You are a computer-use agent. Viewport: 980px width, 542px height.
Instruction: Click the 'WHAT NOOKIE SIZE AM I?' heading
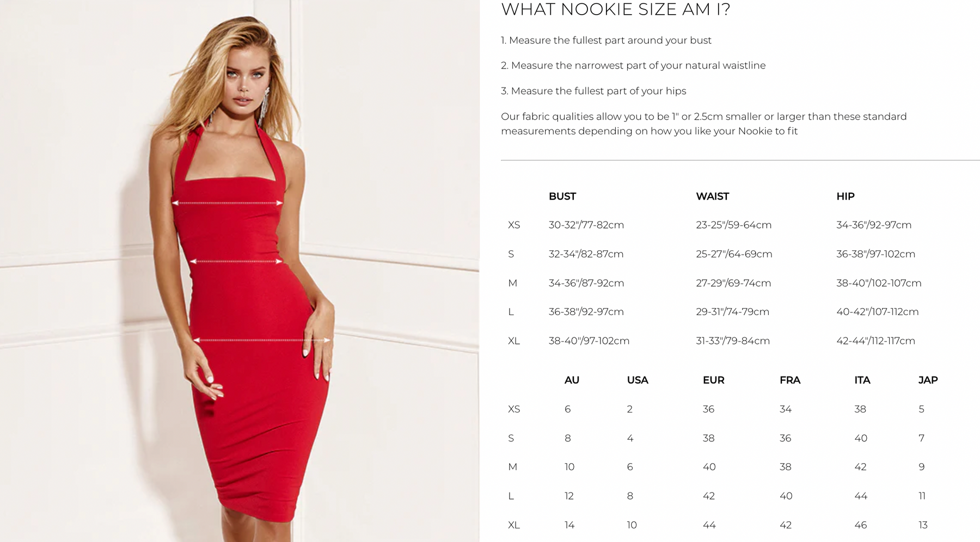pyautogui.click(x=615, y=9)
